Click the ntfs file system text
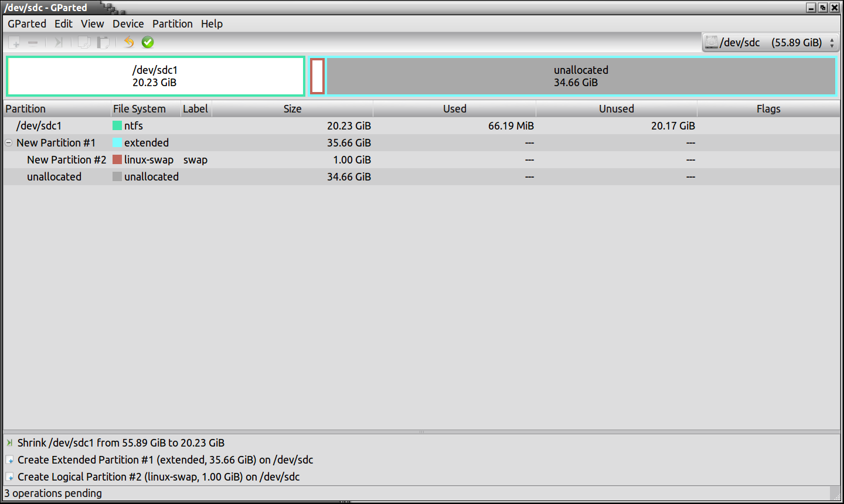The height and width of the screenshot is (504, 844). click(134, 126)
